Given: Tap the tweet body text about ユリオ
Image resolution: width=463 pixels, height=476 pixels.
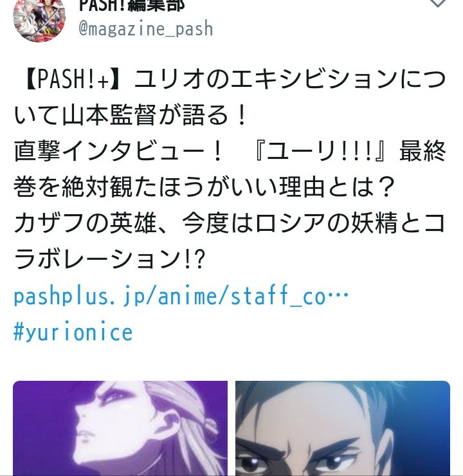Looking at the screenshot, I should tap(230, 169).
